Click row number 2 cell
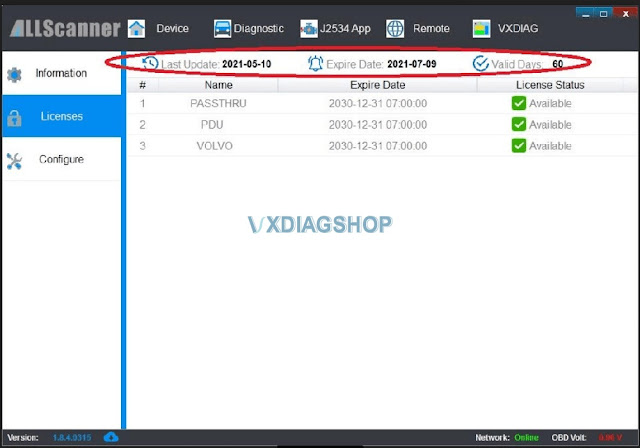Image resolution: width=640 pixels, height=448 pixels. [142, 125]
